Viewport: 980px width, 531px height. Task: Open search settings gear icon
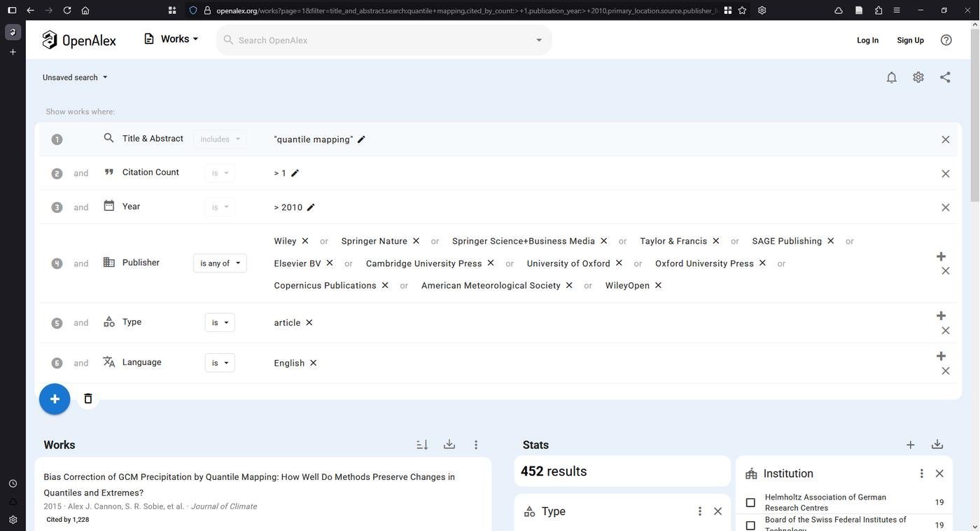918,77
